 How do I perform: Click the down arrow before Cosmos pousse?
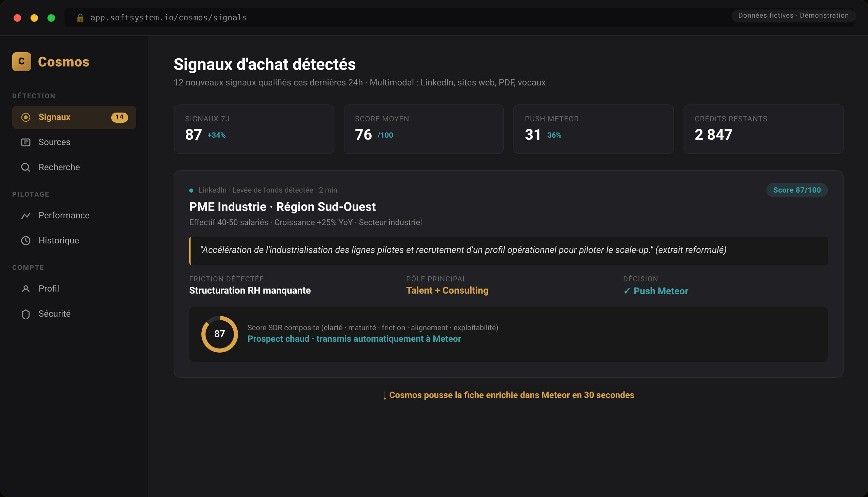(385, 396)
